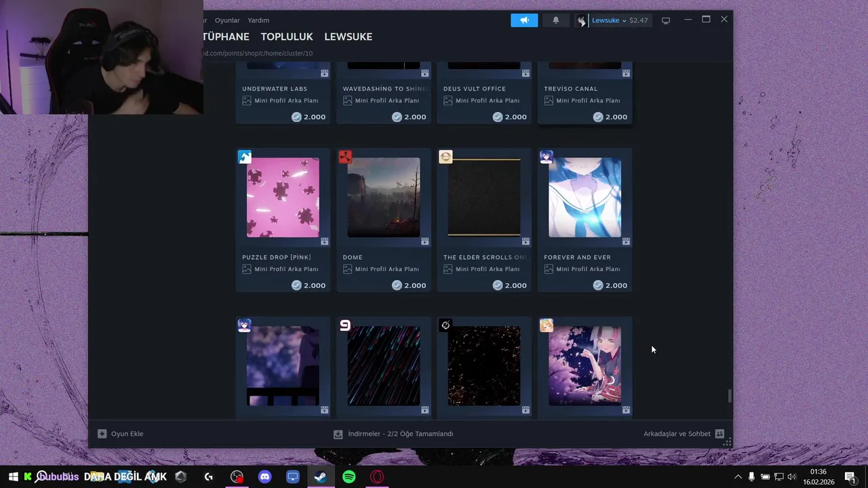Open wallet balance $2.47
Viewport: 868px width, 488px height.
[x=639, y=20]
